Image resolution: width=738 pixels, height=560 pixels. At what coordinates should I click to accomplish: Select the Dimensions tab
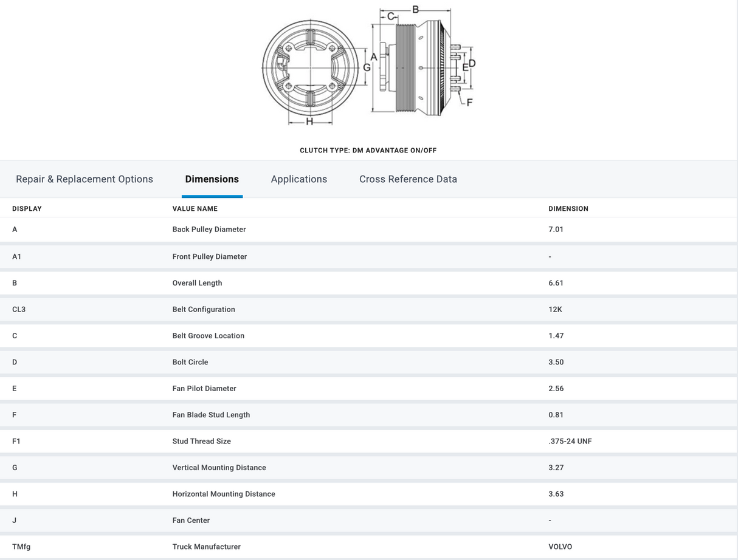pyautogui.click(x=212, y=179)
